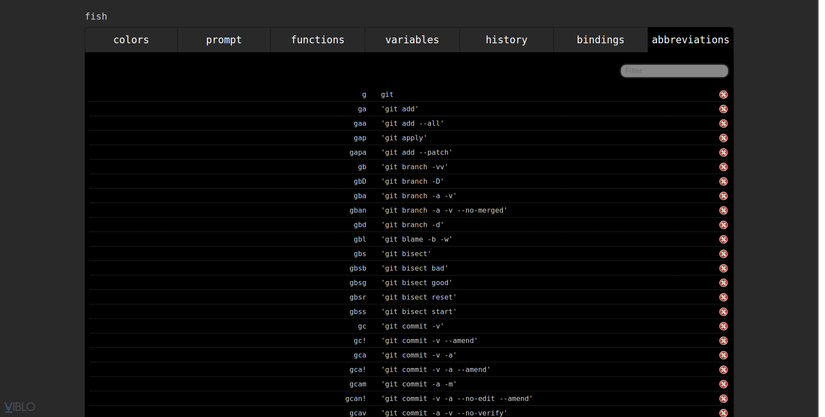This screenshot has width=825, height=417.
Task: Delete the 'gban' --no-merged abbreviation
Action: click(723, 210)
